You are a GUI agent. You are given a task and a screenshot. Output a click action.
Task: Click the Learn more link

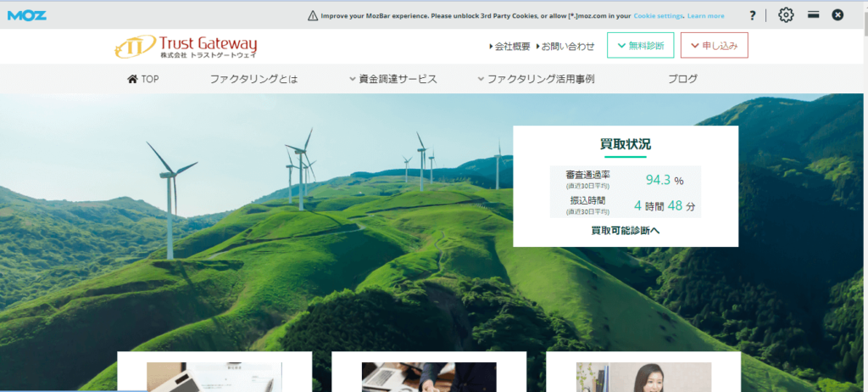click(x=705, y=15)
